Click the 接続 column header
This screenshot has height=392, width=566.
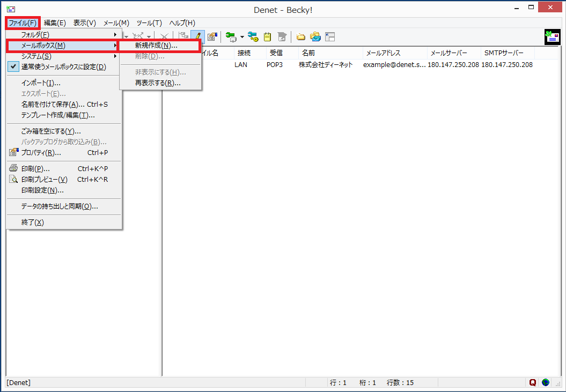[x=250, y=53]
